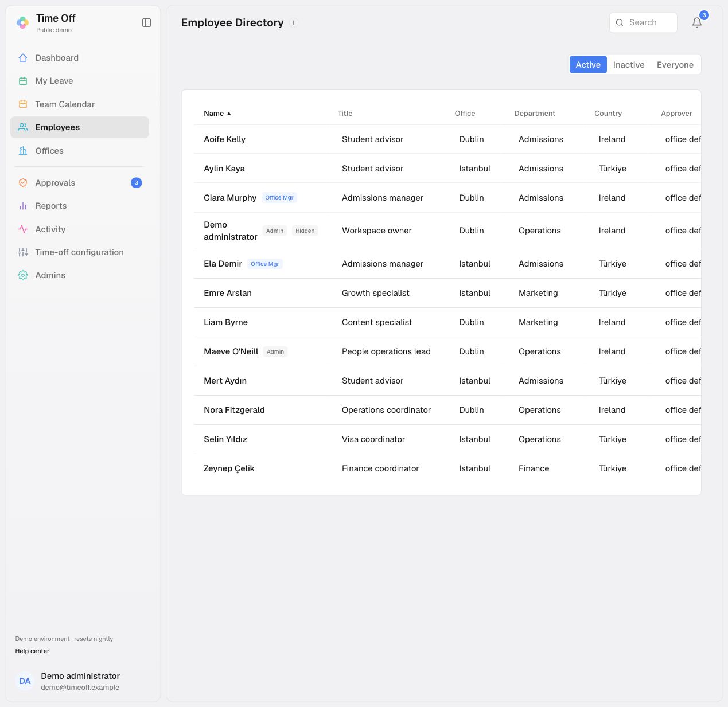Collapse the sidebar with panel icon
The height and width of the screenshot is (707, 728).
(x=146, y=22)
